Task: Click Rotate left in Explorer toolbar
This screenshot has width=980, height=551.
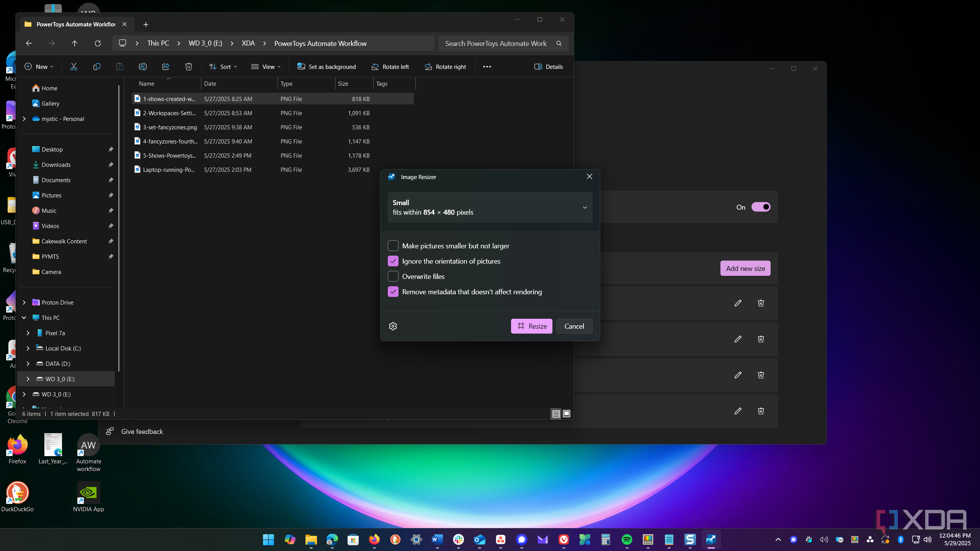Action: click(x=390, y=67)
